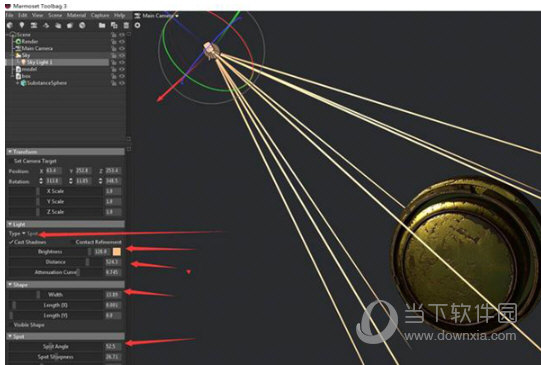Click the Set Camera Target button
This screenshot has width=541, height=365.
pos(35,161)
